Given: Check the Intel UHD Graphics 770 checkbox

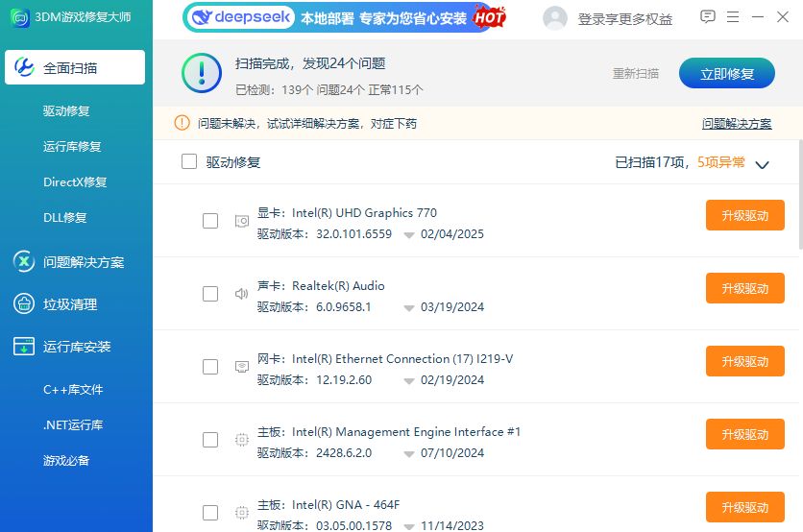Looking at the screenshot, I should 210,221.
